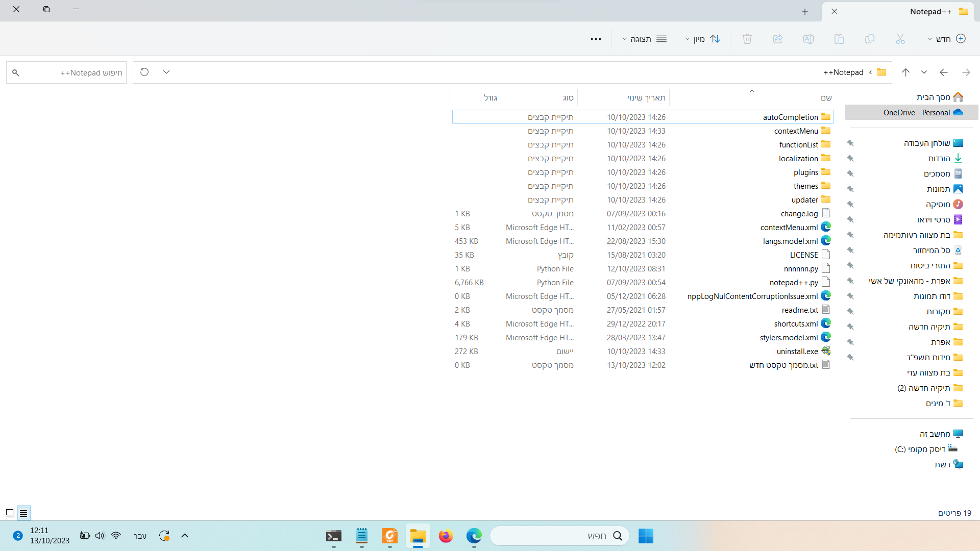Sort by the גודל (Size) column header
The image size is (980, 551).
click(491, 97)
